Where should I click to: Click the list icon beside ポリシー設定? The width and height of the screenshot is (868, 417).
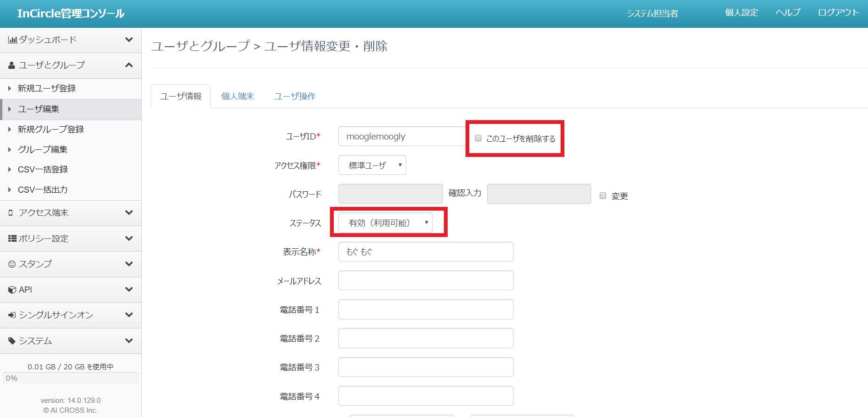click(12, 238)
